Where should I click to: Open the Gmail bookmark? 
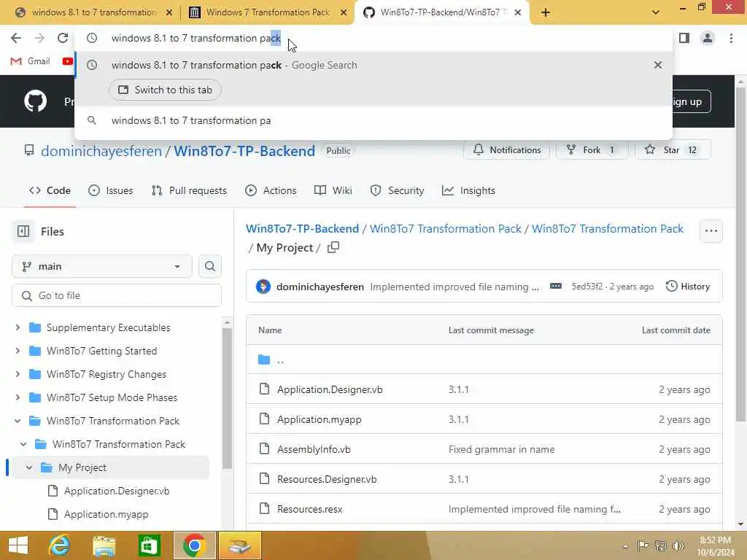[30, 61]
